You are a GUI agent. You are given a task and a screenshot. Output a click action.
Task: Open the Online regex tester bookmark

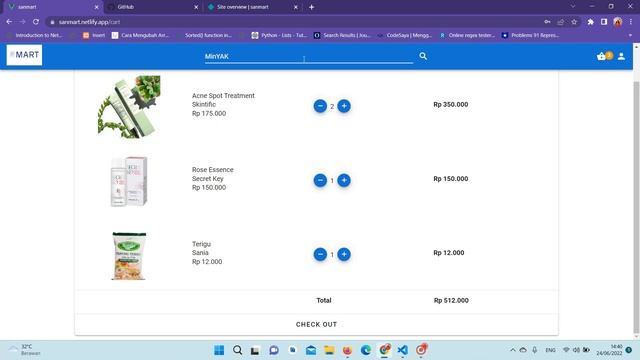pyautogui.click(x=467, y=36)
